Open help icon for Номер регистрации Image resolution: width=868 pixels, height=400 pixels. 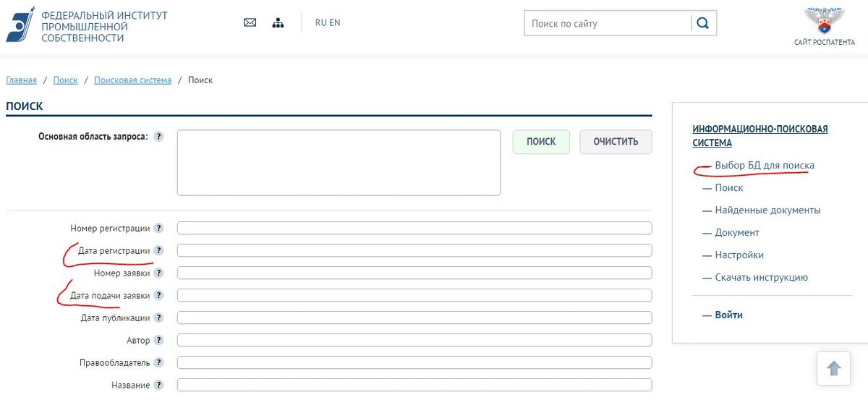[x=158, y=228]
